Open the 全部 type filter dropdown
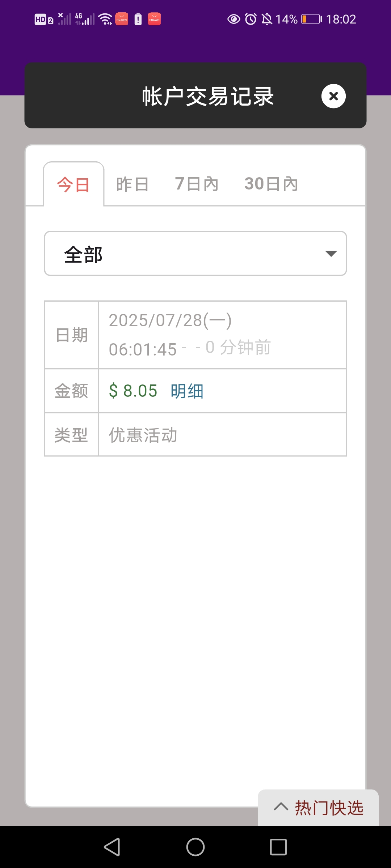 [x=195, y=254]
